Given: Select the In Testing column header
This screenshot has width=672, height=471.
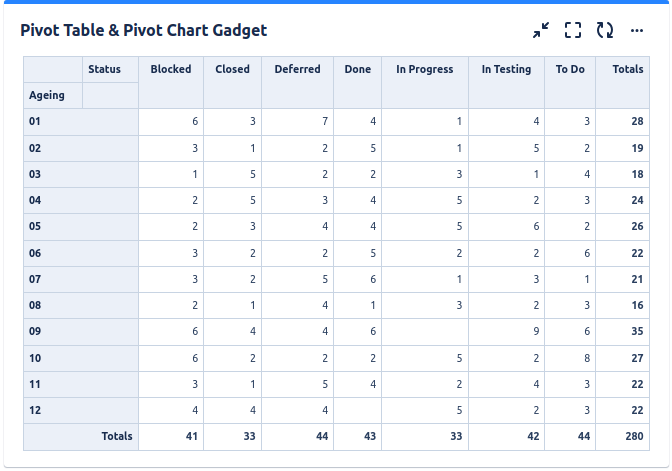Looking at the screenshot, I should 506,69.
